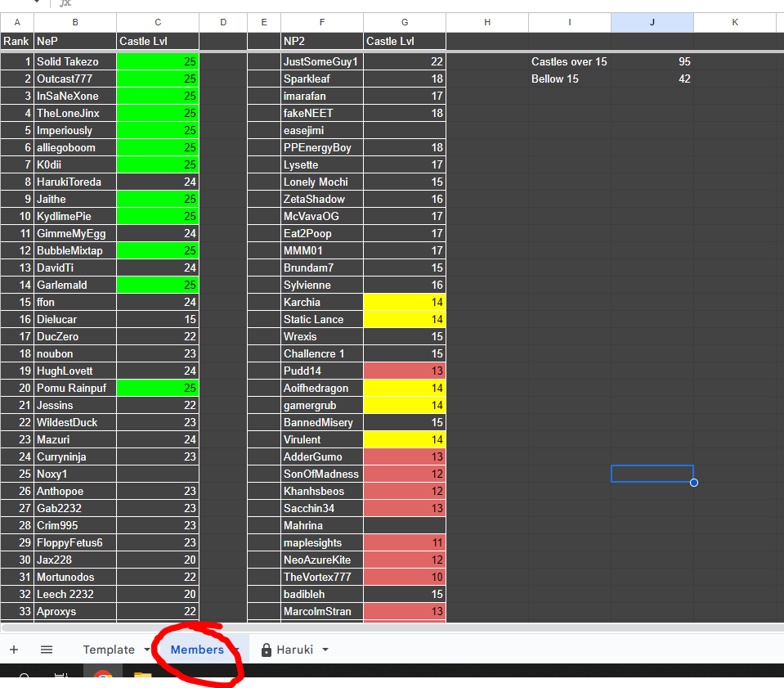Select the 'InSaNeXone' cell

tap(75, 96)
